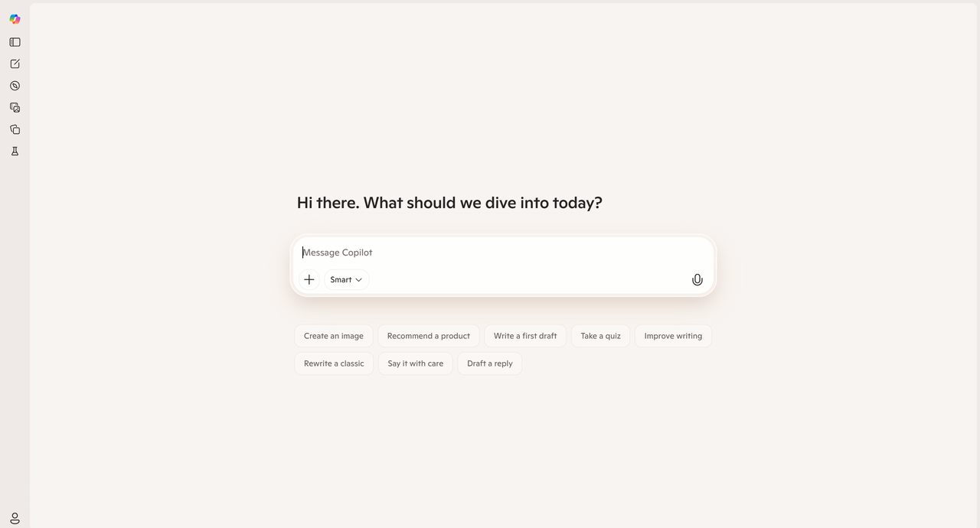Open Pages using the stacked pages icon

pyautogui.click(x=15, y=129)
